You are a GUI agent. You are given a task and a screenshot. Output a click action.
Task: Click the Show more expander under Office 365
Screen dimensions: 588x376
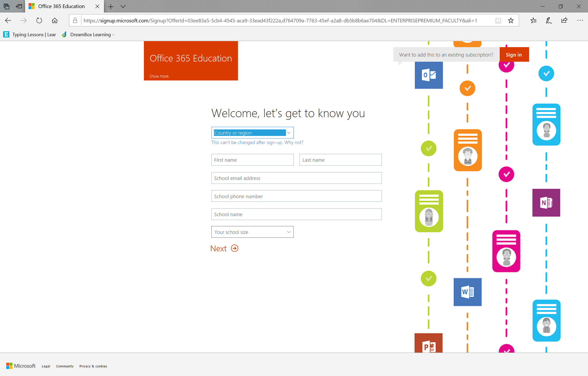(x=158, y=76)
